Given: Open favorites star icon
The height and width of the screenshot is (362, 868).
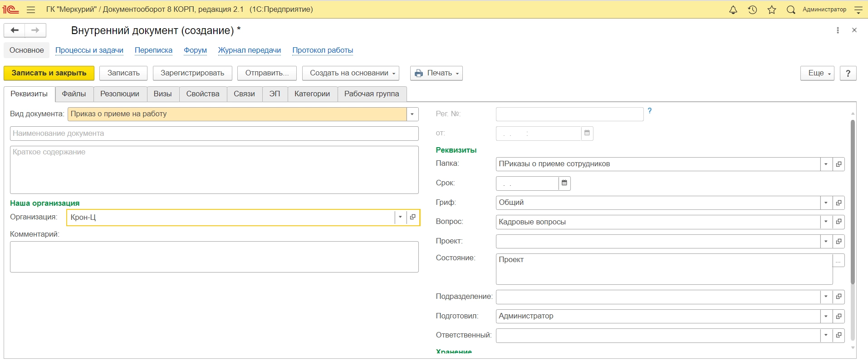Looking at the screenshot, I should point(772,10).
